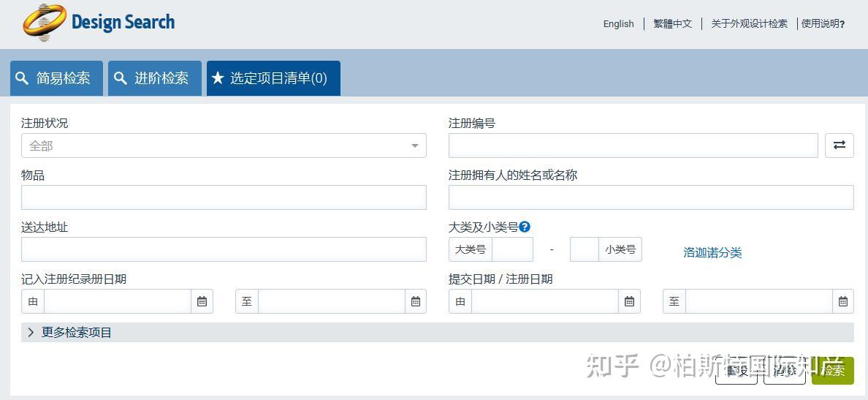This screenshot has width=868, height=400.
Task: Click the 注册拥有人的姓名或名称 input field
Action: (x=651, y=197)
